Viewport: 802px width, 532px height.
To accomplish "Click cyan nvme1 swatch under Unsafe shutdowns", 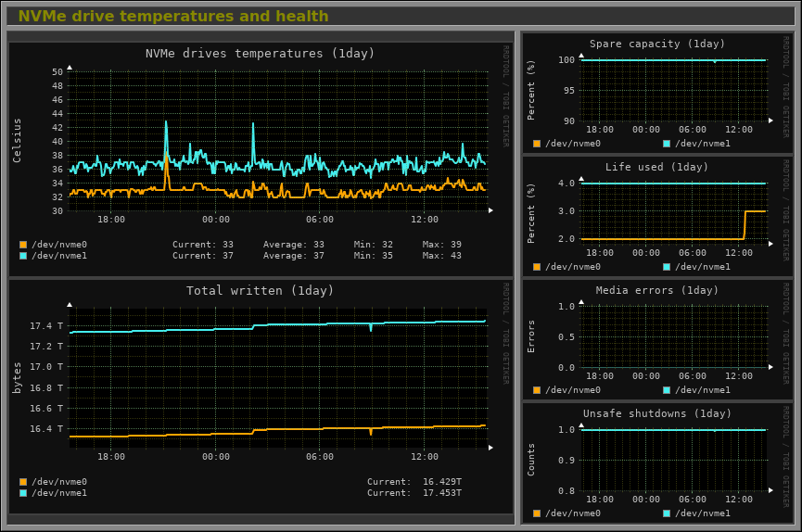I will pyautogui.click(x=667, y=513).
